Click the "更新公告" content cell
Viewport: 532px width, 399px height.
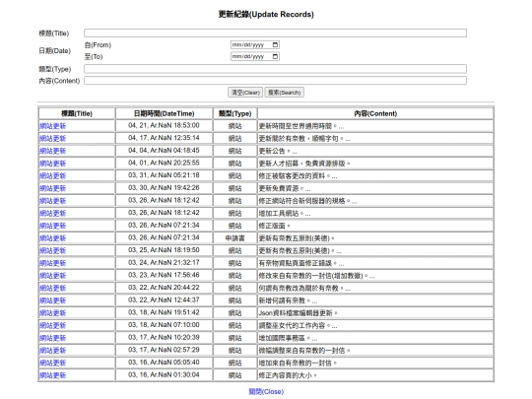[375, 151]
